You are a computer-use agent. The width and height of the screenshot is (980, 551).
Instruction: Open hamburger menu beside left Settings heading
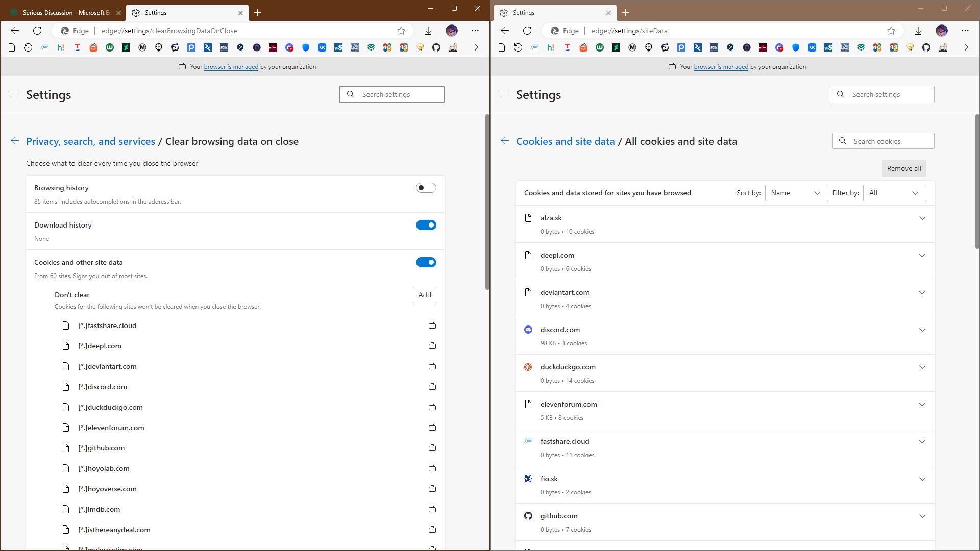(x=15, y=94)
